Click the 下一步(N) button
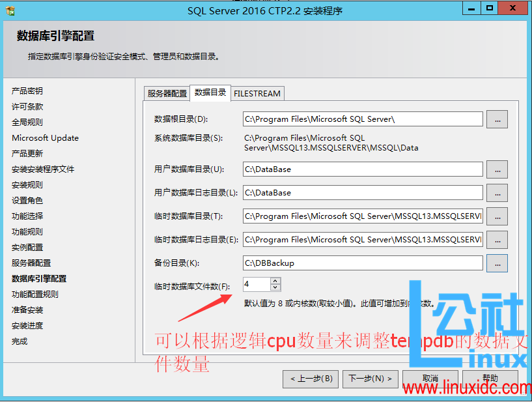The height and width of the screenshot is (404, 532). point(370,379)
